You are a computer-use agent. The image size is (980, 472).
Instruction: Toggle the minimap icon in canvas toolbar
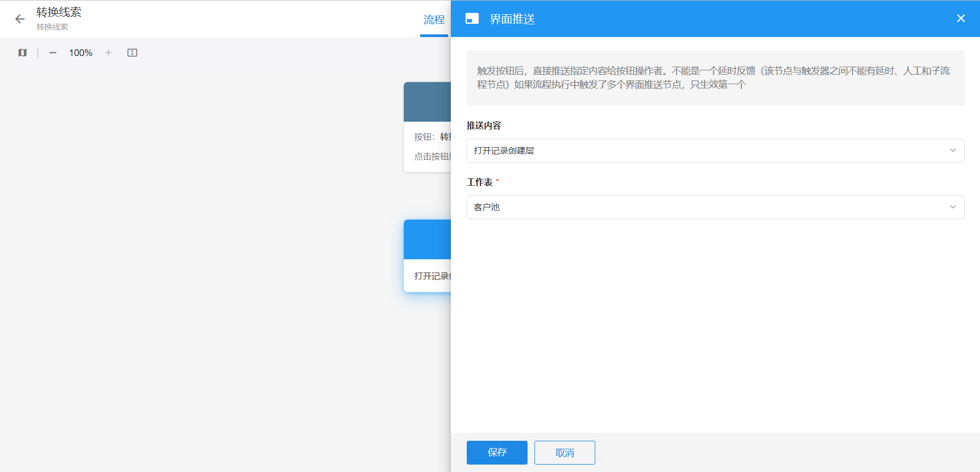pos(22,53)
